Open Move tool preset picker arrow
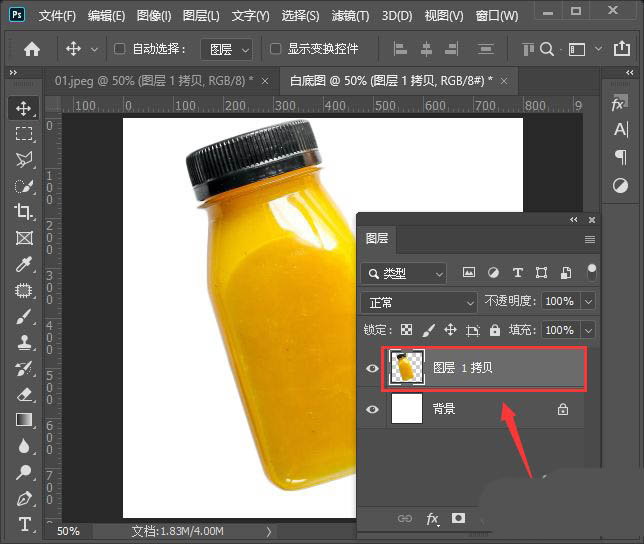 [x=94, y=50]
